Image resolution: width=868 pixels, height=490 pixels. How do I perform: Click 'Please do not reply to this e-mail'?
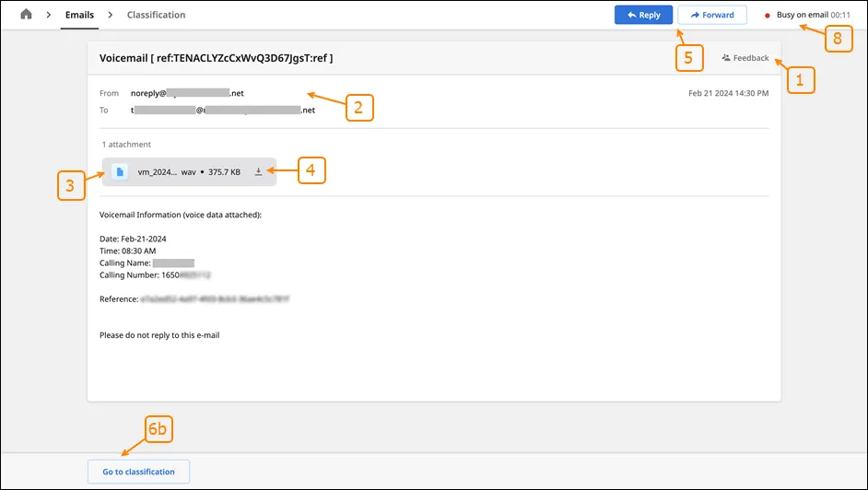(159, 335)
